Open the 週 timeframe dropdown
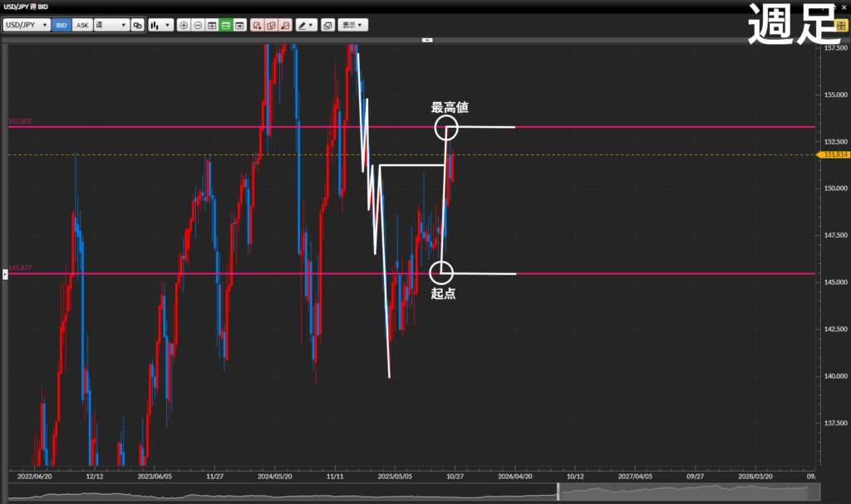The image size is (851, 504). [111, 26]
